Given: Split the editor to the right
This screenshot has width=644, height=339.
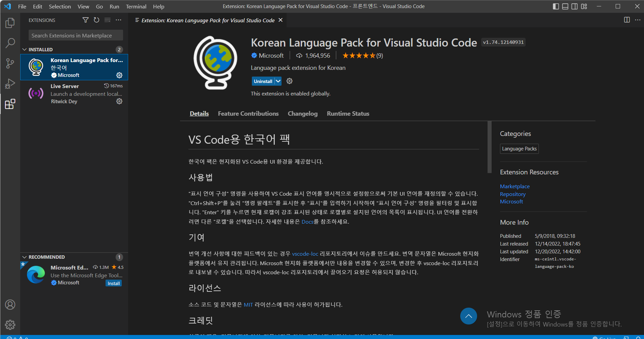Looking at the screenshot, I should click(x=627, y=20).
